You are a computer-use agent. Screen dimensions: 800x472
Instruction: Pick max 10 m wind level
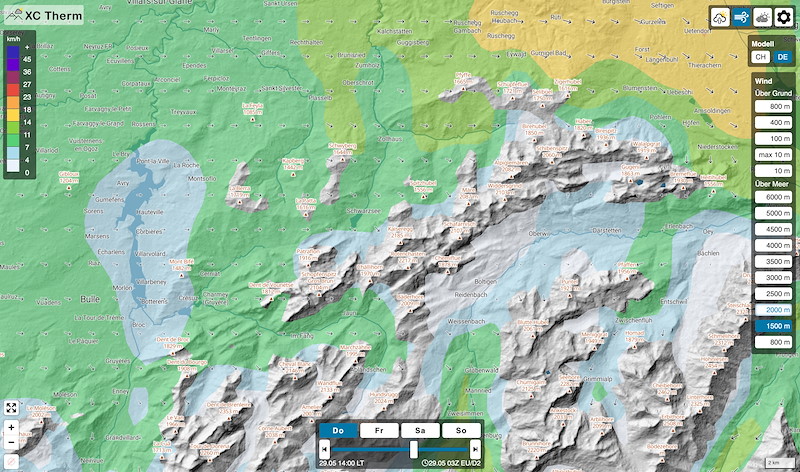(773, 154)
